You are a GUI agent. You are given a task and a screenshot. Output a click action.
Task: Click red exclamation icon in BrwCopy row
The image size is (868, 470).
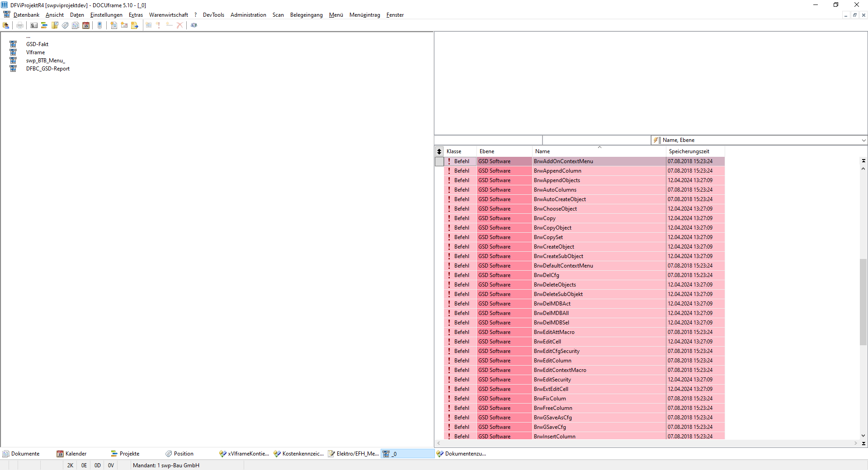pos(449,218)
